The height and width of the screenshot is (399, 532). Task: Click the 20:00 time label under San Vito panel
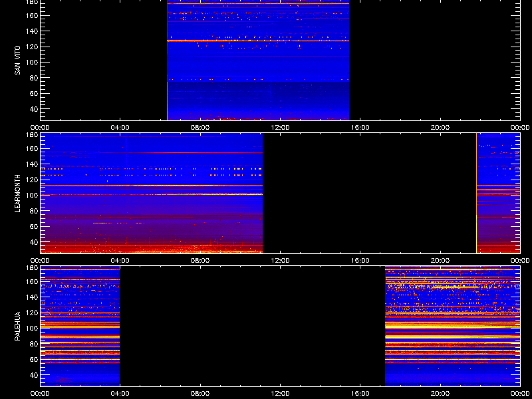click(440, 128)
